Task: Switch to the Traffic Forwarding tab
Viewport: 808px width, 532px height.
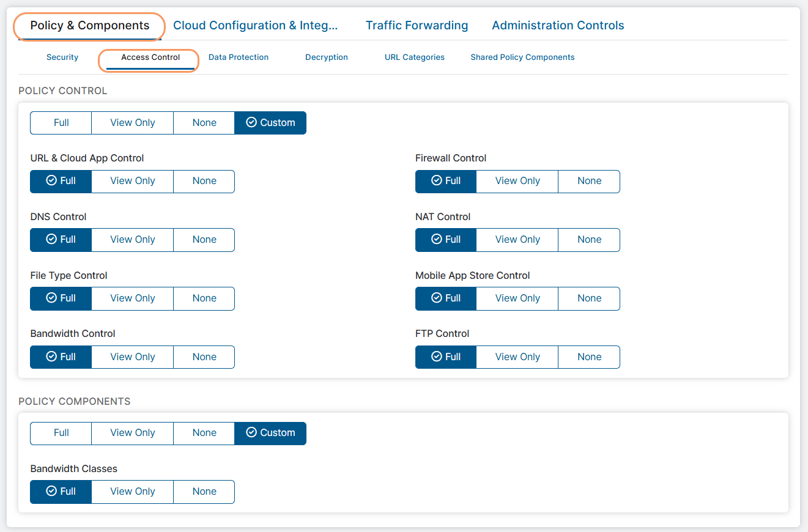Action: (417, 26)
